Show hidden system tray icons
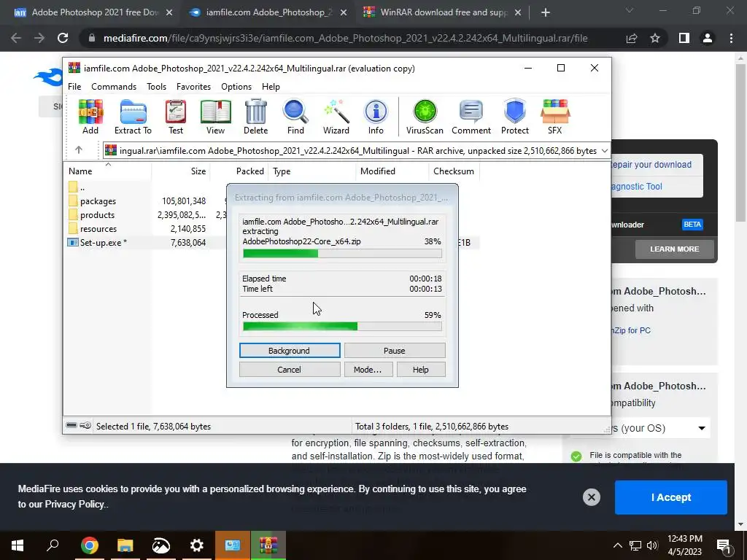This screenshot has width=747, height=560. (x=617, y=545)
